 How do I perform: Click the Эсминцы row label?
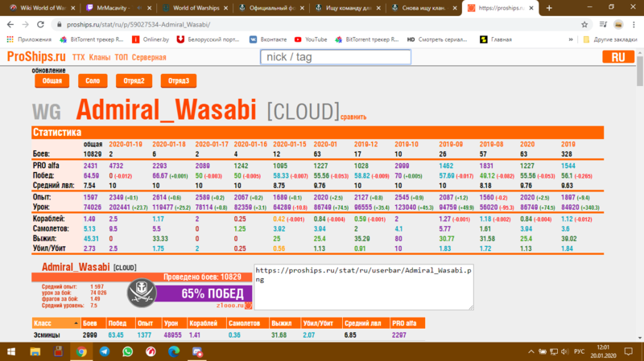point(47,335)
